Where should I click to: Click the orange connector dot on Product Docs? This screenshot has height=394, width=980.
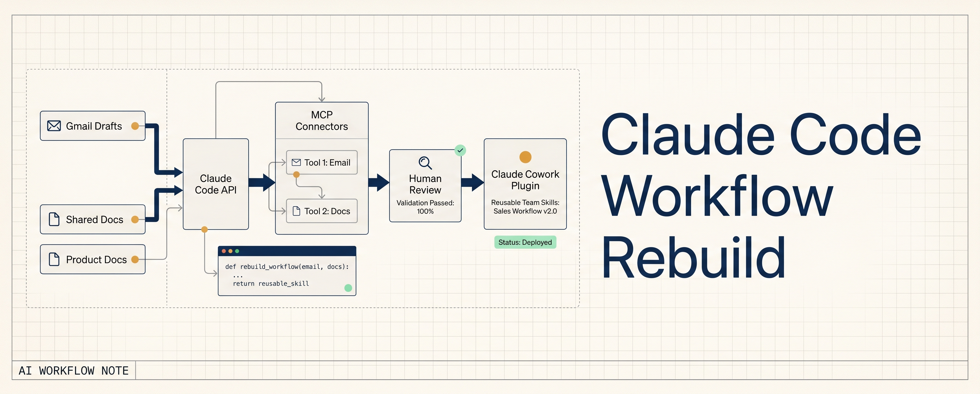coord(135,260)
